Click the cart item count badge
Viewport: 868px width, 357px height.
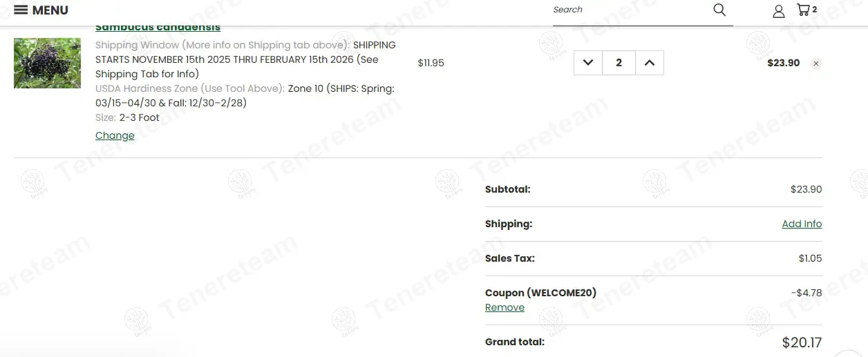tap(815, 10)
